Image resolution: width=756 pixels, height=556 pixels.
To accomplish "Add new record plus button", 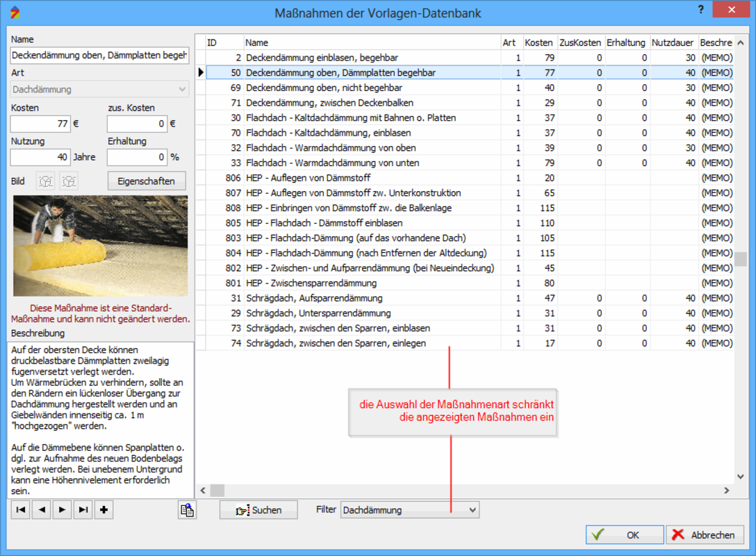I will point(104,509).
